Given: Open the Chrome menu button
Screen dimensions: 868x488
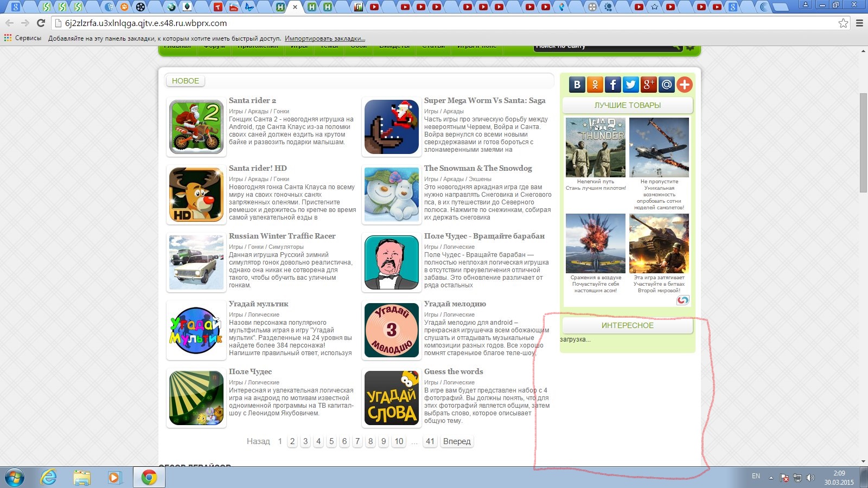Looking at the screenshot, I should (859, 23).
